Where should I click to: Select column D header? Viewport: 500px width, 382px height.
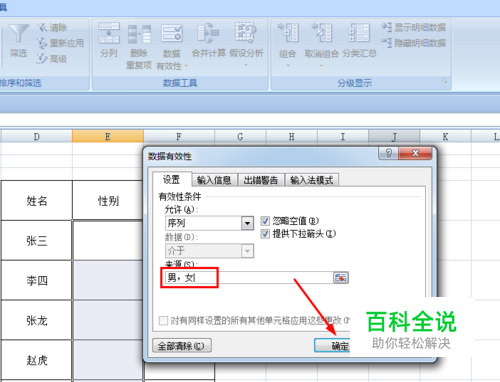click(37, 136)
